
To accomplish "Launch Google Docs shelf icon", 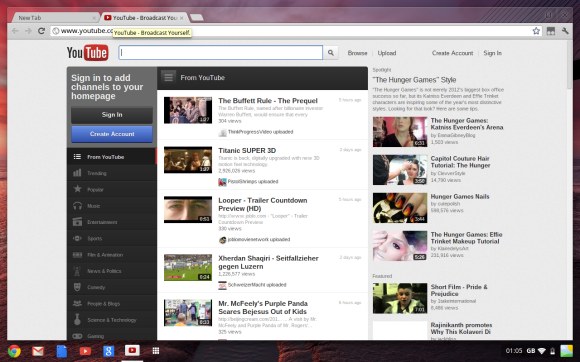I will click(62, 351).
